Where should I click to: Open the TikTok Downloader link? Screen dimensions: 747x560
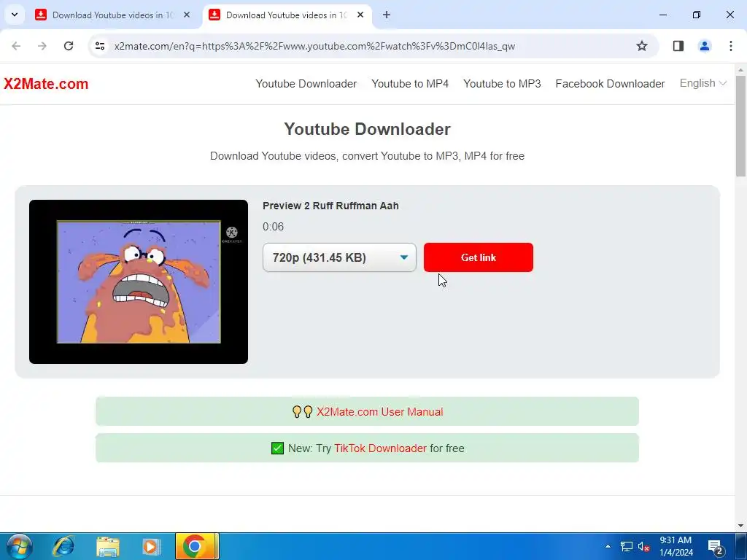pos(380,448)
